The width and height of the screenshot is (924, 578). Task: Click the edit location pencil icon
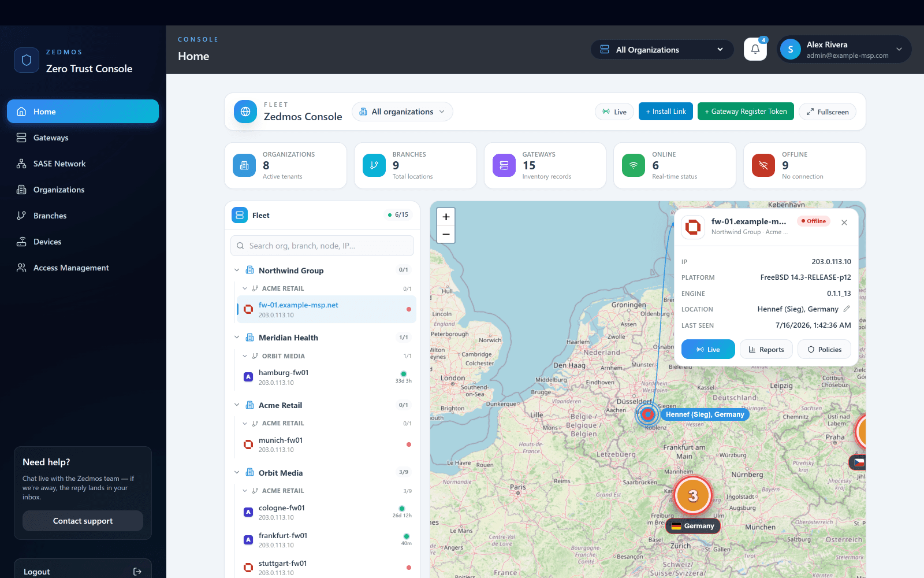(847, 309)
